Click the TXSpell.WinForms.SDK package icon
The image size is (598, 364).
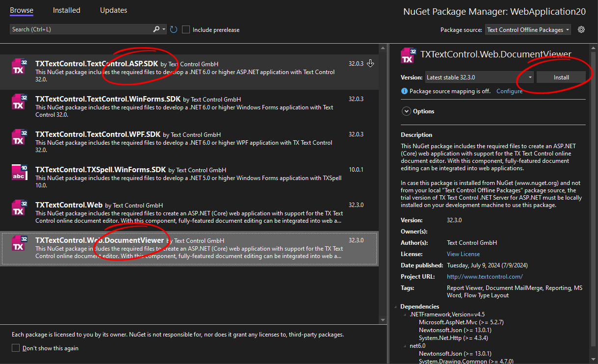coord(19,172)
